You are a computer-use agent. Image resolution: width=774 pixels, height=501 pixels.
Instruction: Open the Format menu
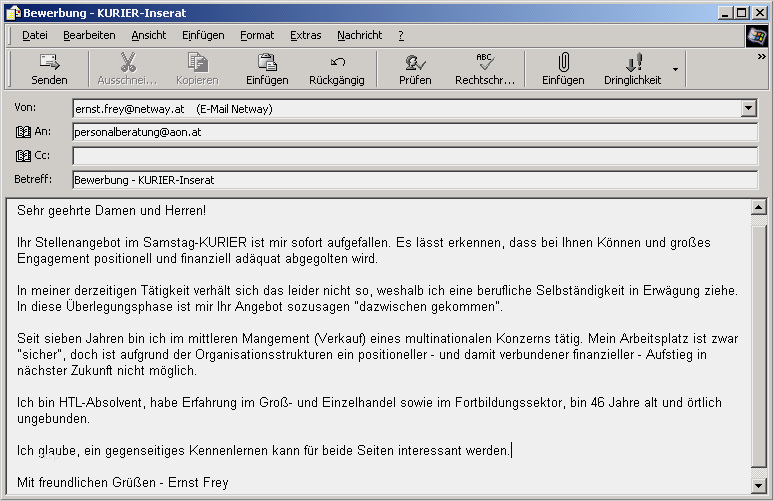(257, 35)
